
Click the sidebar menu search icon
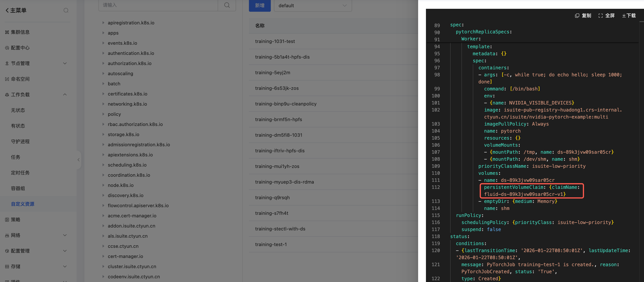[66, 10]
